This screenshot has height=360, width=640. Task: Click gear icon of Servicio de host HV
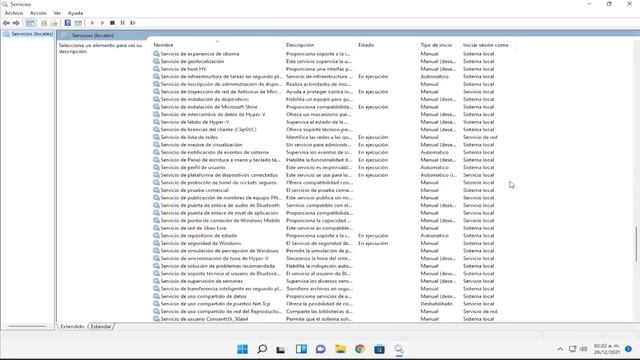click(156, 69)
